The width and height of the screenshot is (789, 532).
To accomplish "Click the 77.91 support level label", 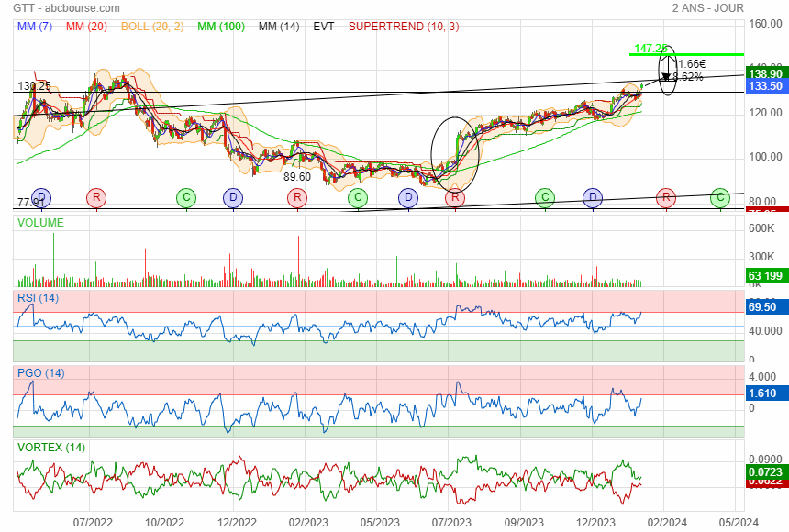I will (31, 203).
